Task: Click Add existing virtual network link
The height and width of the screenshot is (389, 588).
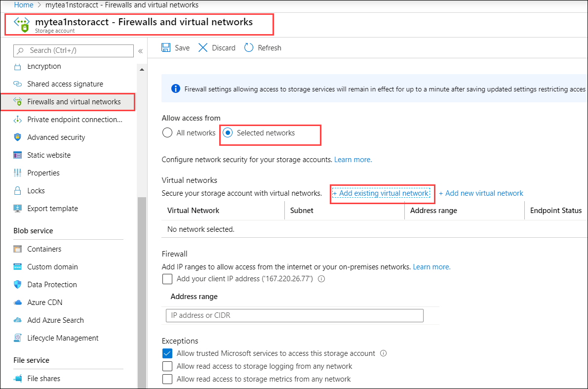Action: 381,193
